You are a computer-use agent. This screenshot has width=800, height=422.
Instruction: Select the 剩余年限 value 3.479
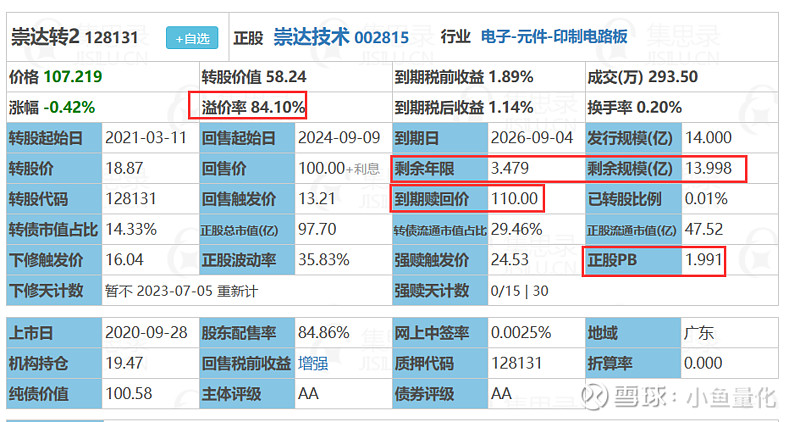click(x=510, y=168)
